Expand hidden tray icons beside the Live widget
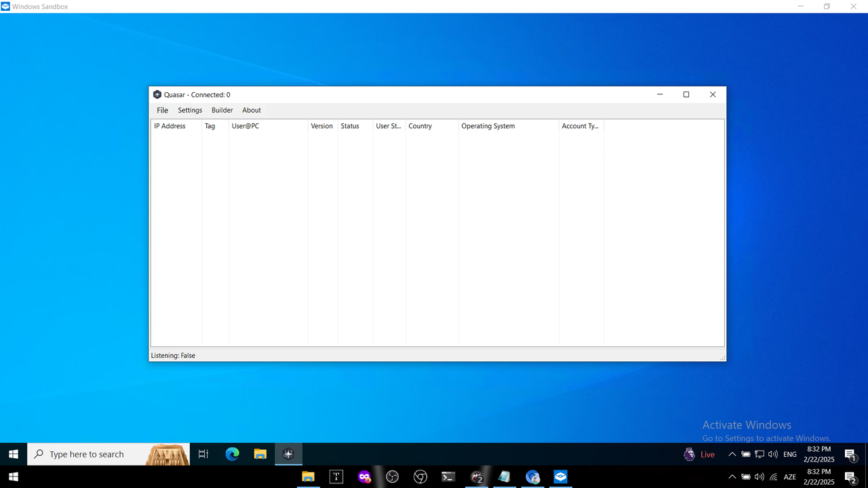Screen dimensions: 868x488 [732, 454]
